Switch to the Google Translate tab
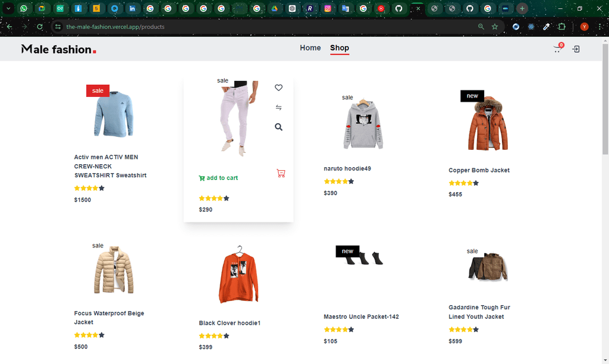 pos(346,8)
